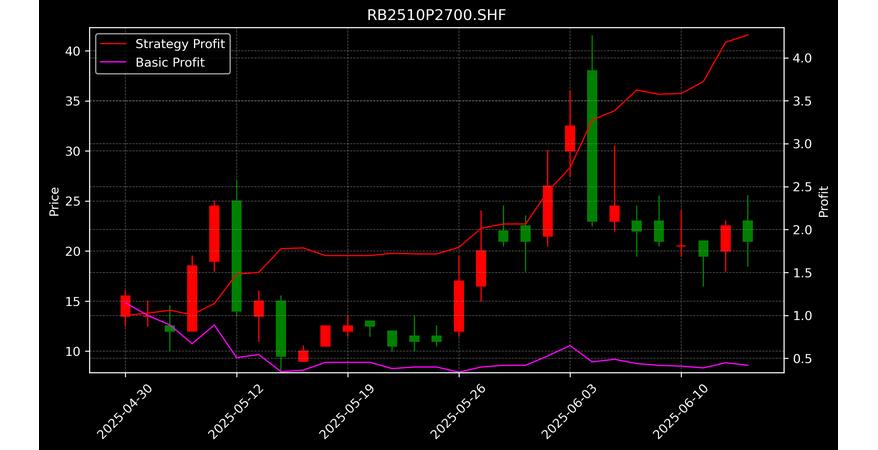This screenshot has width=878, height=450.
Task: Click the Profit axis label
Action: tap(823, 201)
